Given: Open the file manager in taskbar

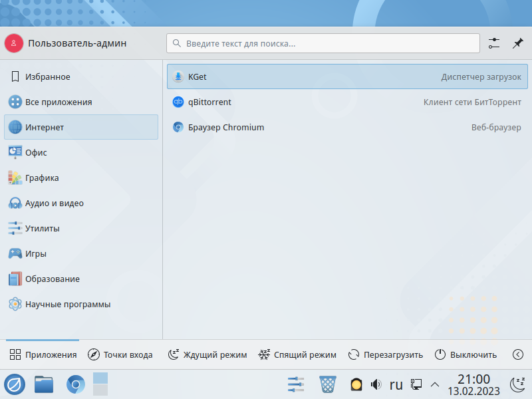Looking at the screenshot, I should pos(44,384).
